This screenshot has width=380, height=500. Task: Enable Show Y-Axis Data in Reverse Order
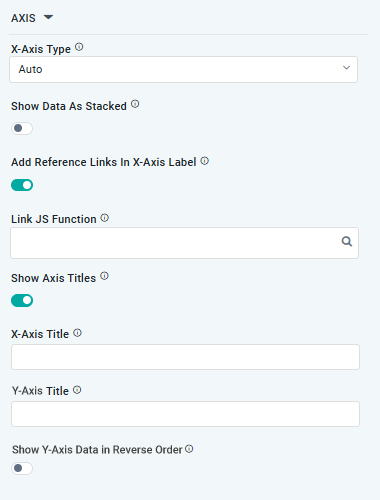tap(22, 468)
